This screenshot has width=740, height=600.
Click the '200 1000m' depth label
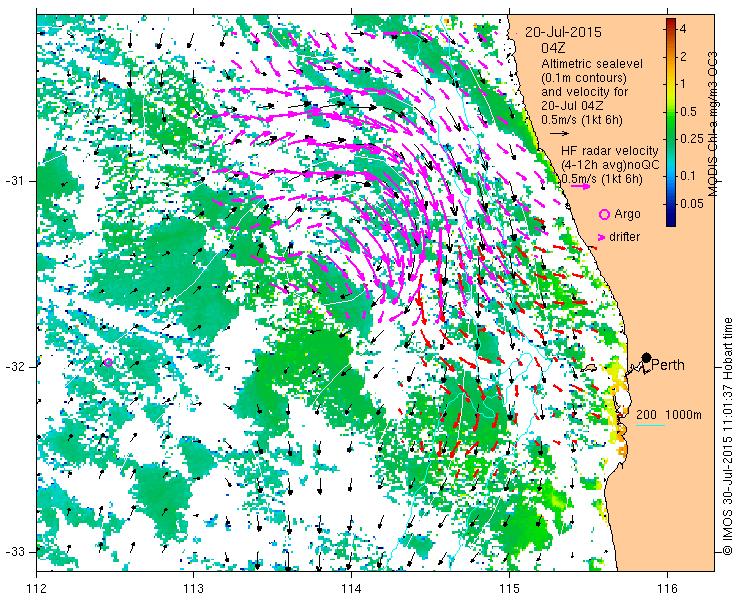pyautogui.click(x=669, y=415)
